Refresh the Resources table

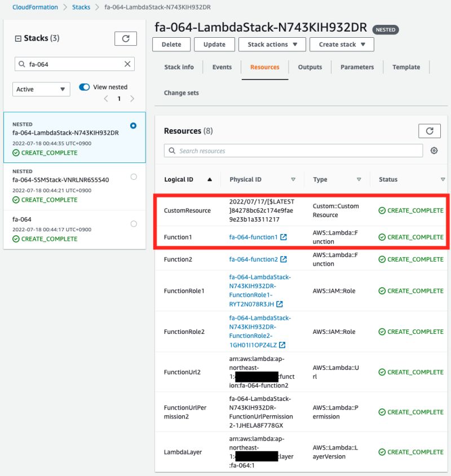430,130
